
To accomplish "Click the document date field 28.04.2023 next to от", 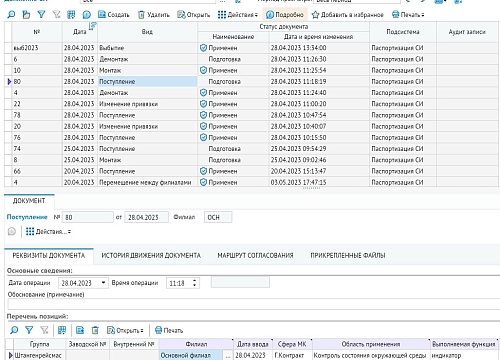I will point(146,217).
